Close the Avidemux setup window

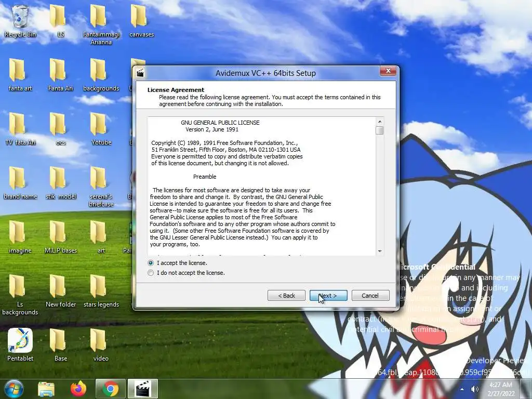point(388,71)
